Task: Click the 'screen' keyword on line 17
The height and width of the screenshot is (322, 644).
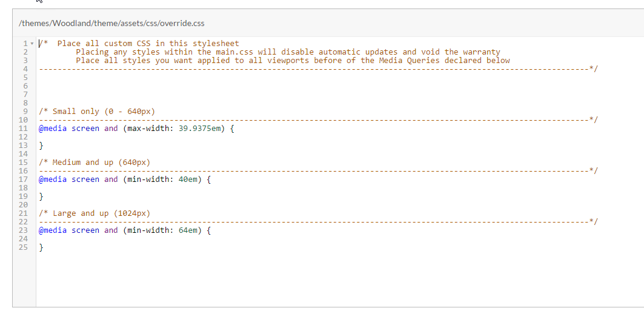Action: (x=85, y=179)
